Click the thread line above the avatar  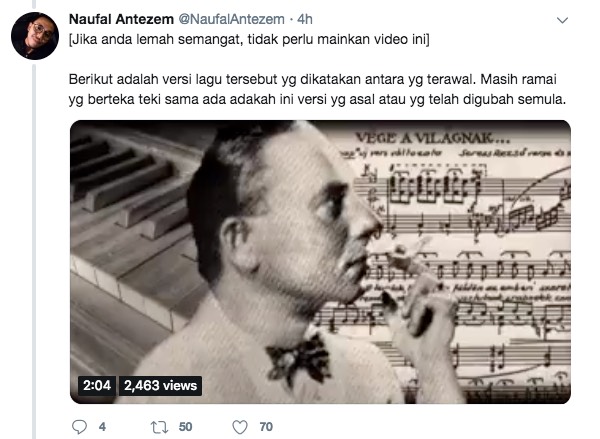coord(34,4)
